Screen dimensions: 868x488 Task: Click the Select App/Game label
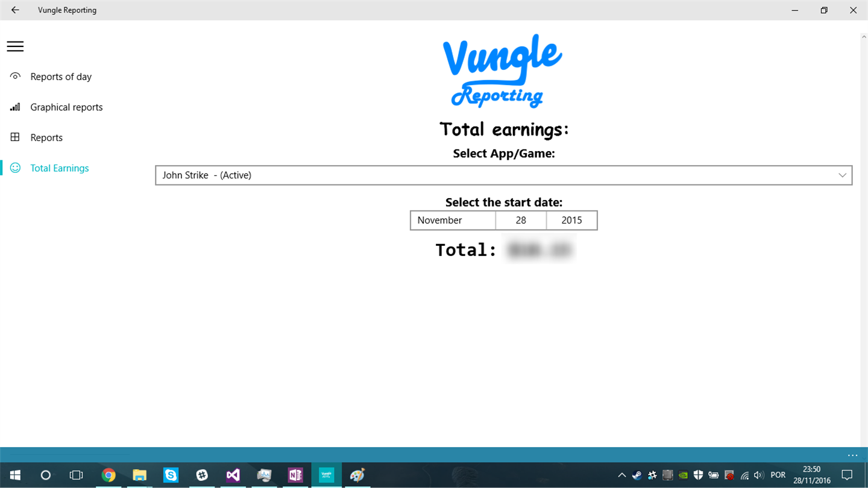click(x=504, y=154)
